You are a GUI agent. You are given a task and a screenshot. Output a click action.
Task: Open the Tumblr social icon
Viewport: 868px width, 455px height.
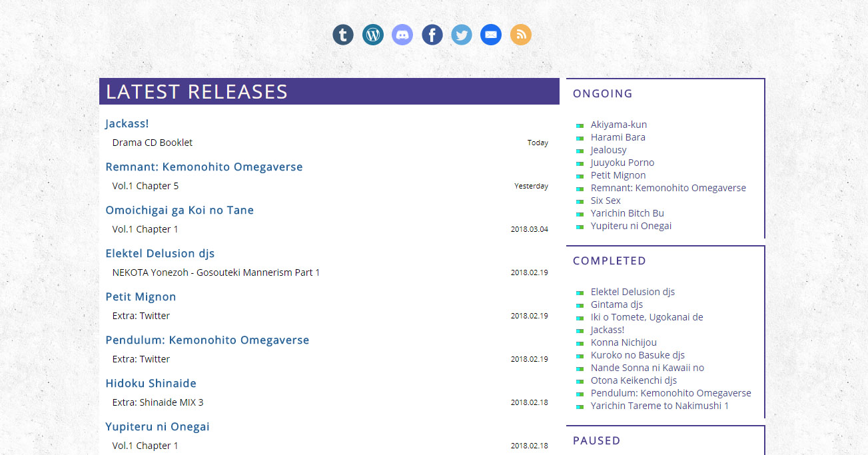pyautogui.click(x=343, y=35)
